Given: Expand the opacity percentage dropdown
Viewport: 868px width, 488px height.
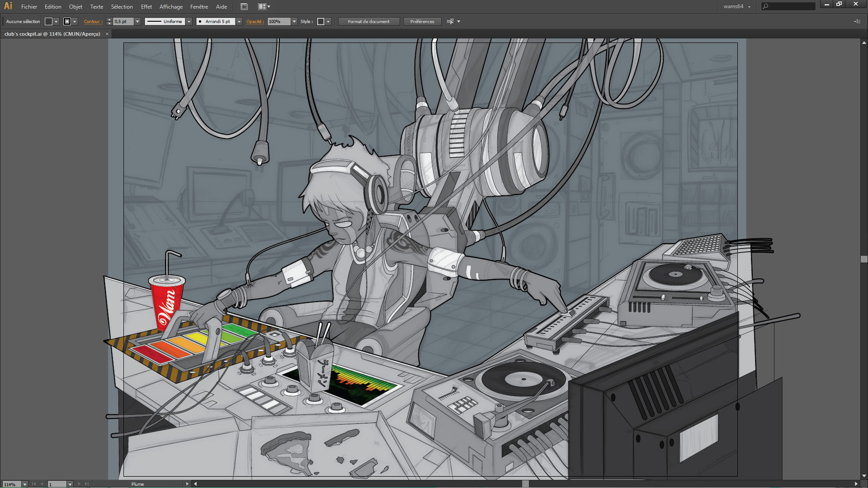Looking at the screenshot, I should pyautogui.click(x=294, y=22).
